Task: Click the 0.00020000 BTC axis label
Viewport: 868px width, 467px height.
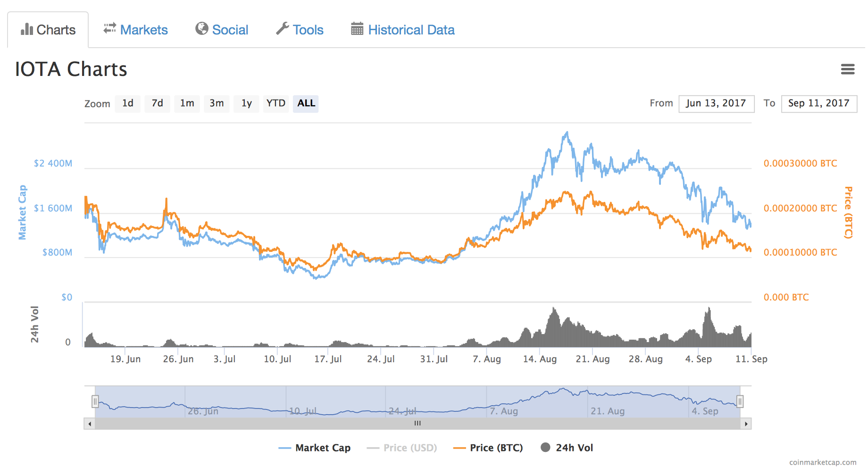Action: coord(800,208)
